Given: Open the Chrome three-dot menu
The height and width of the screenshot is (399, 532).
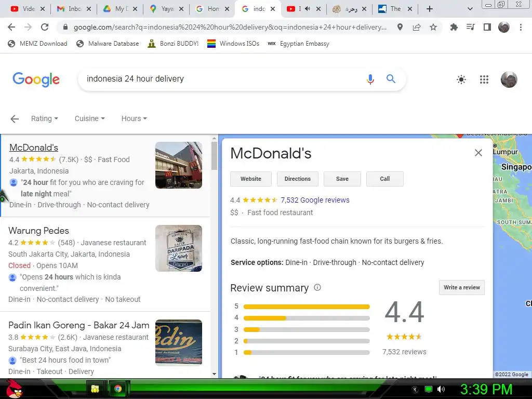Looking at the screenshot, I should click(x=521, y=27).
